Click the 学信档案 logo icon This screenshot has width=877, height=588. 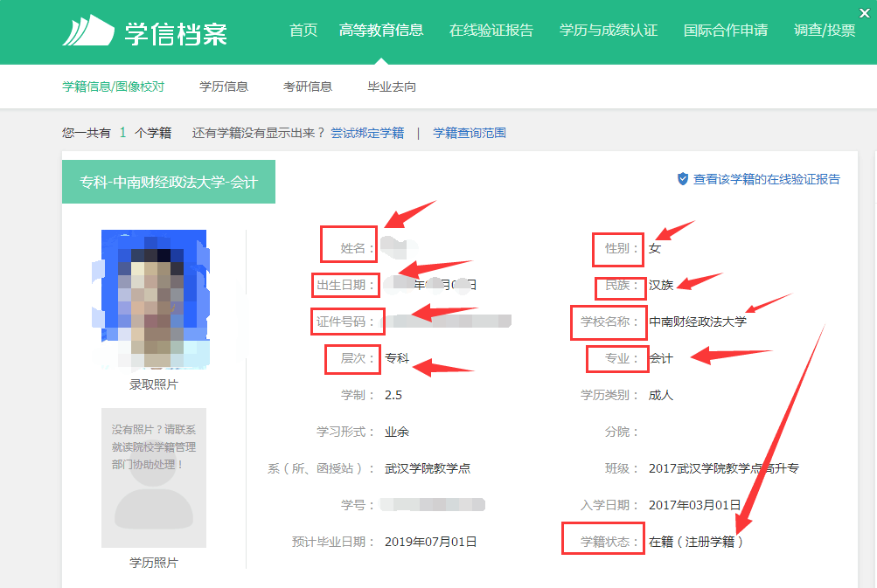87,31
